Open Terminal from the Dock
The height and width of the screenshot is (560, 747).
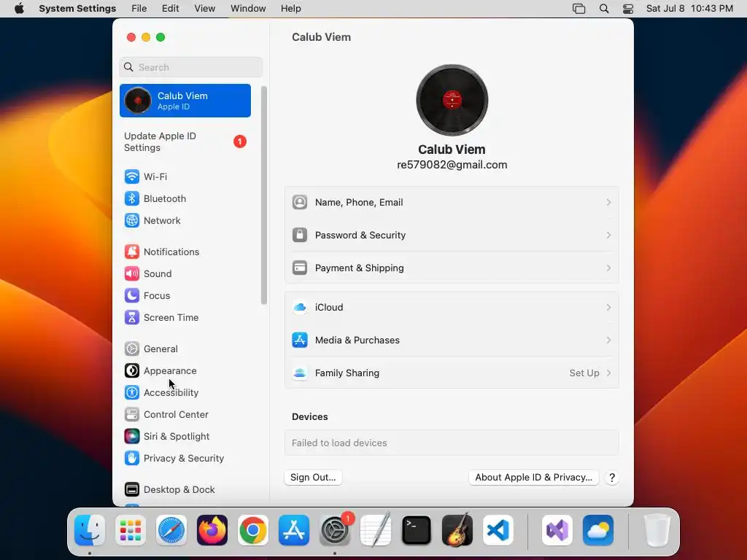click(x=417, y=530)
